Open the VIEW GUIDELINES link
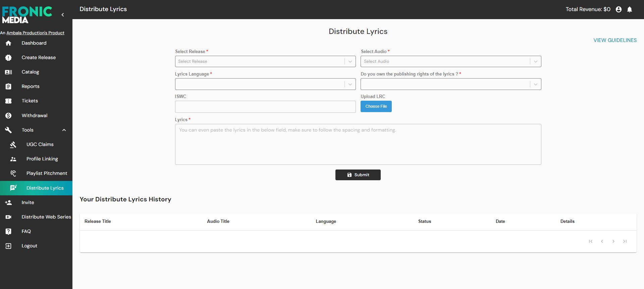Image resolution: width=644 pixels, height=289 pixels. [615, 40]
